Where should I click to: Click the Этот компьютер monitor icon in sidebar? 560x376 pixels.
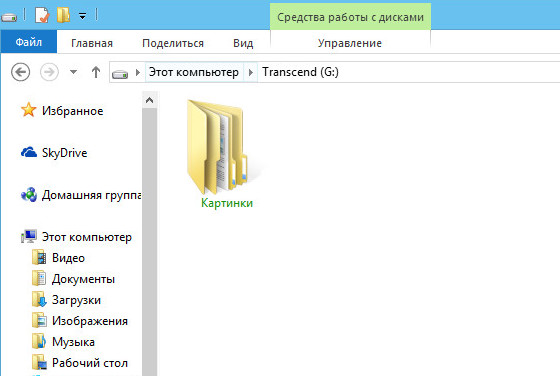click(29, 236)
